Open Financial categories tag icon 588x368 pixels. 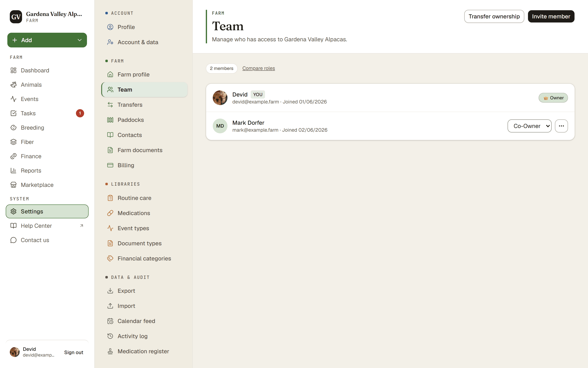(x=110, y=258)
